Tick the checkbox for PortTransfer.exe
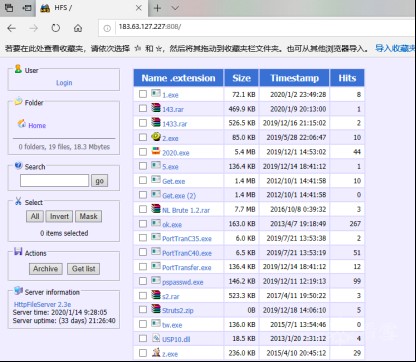416x362 pixels. coord(143,267)
